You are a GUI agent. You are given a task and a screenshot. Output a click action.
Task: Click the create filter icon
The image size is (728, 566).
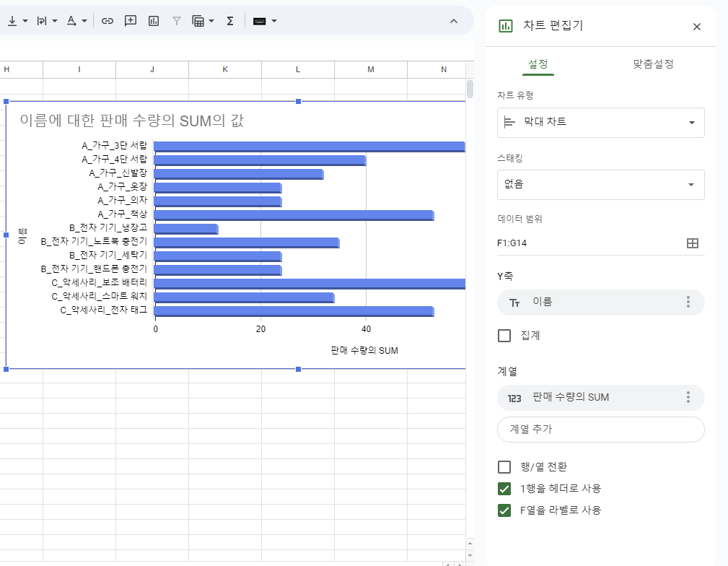(x=177, y=21)
